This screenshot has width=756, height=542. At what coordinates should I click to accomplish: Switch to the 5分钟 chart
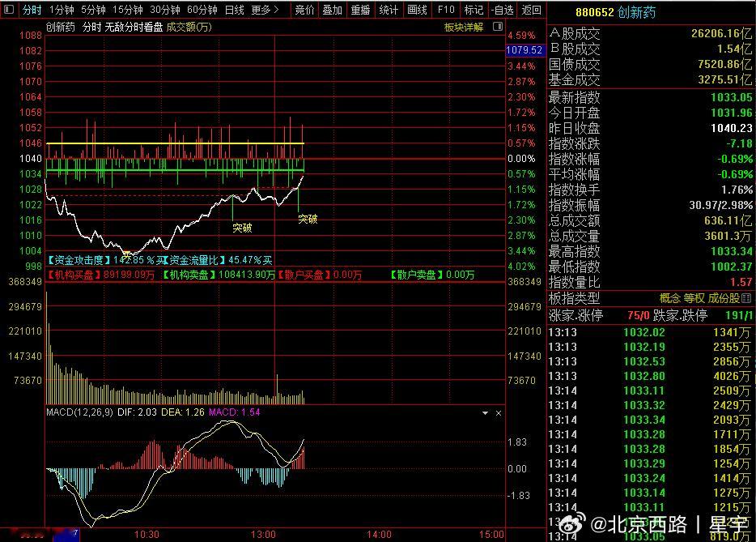click(93, 10)
